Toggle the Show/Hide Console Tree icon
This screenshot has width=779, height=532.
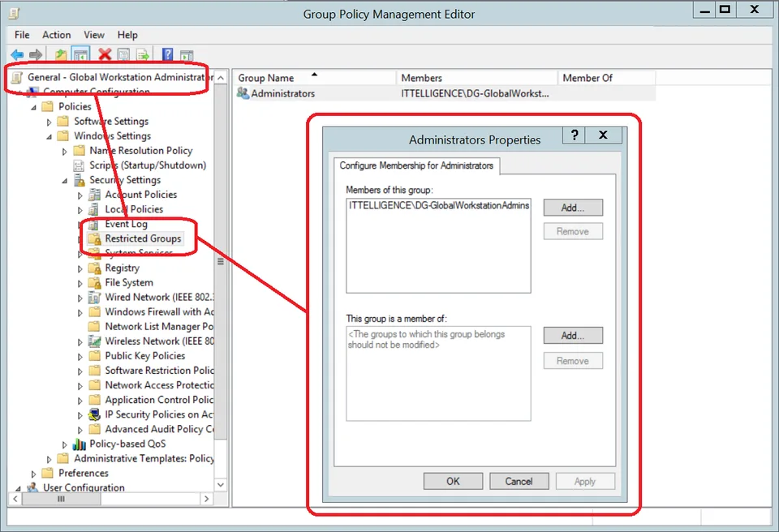[x=80, y=54]
